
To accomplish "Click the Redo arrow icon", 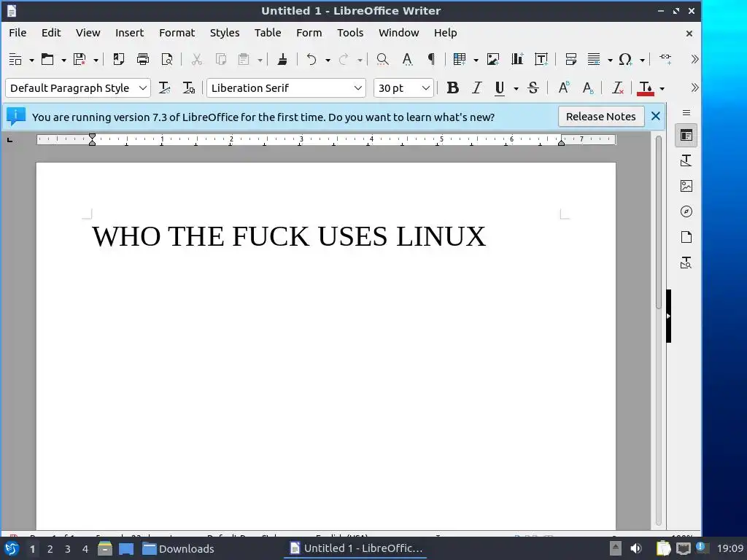I will click(344, 59).
